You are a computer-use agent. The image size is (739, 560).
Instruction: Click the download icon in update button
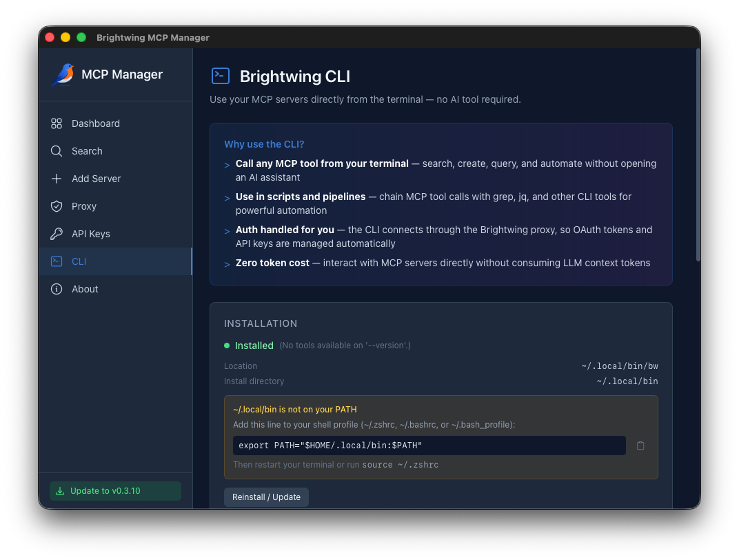coord(60,491)
